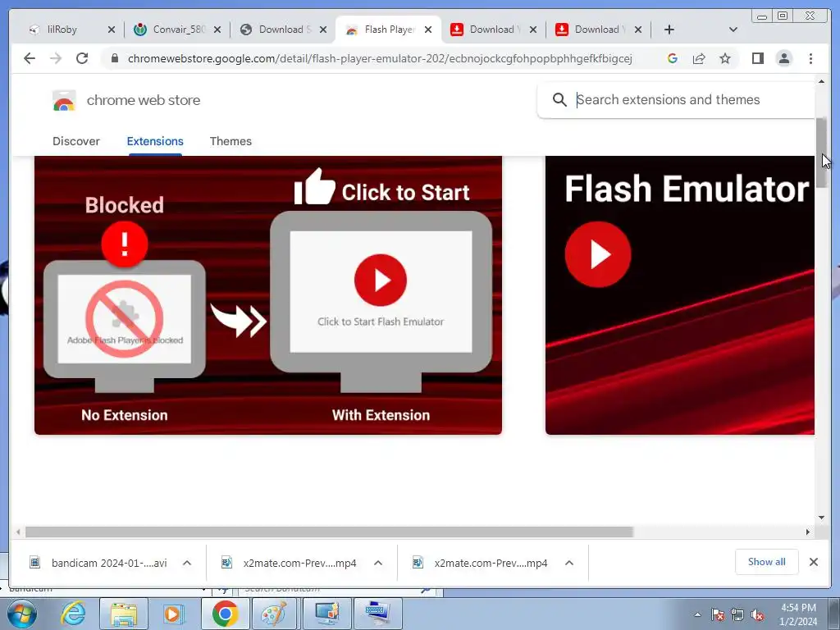Open the On-Screen Keyboard taskbar icon
Image resolution: width=840 pixels, height=630 pixels.
[x=377, y=614]
